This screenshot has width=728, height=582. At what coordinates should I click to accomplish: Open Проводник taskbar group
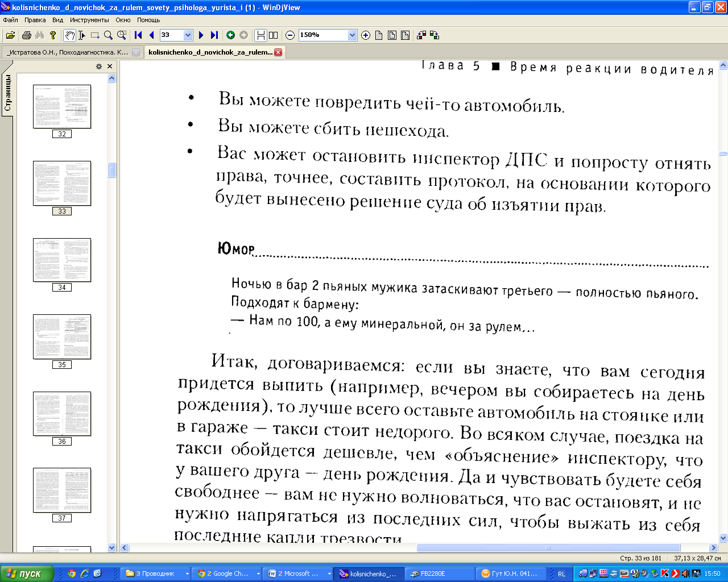[156, 573]
